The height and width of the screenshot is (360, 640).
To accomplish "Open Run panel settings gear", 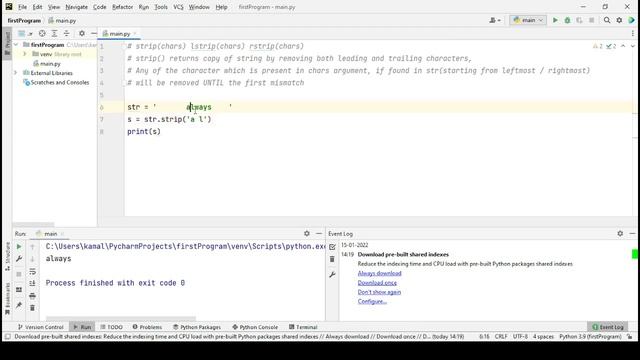I will (307, 233).
